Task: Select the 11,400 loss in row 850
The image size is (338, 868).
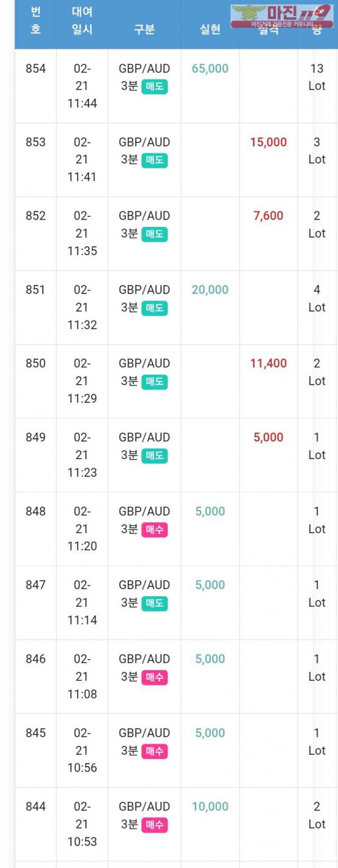Action: pyautogui.click(x=269, y=364)
